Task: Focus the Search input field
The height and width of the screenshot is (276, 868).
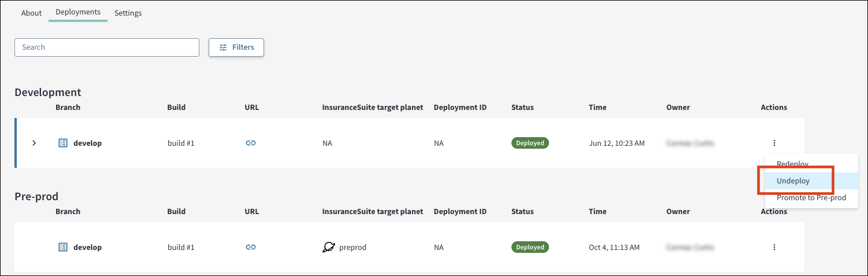Action: [x=107, y=47]
